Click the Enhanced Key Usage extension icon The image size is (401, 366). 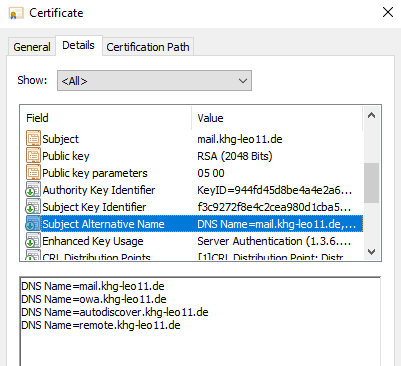coord(33,240)
